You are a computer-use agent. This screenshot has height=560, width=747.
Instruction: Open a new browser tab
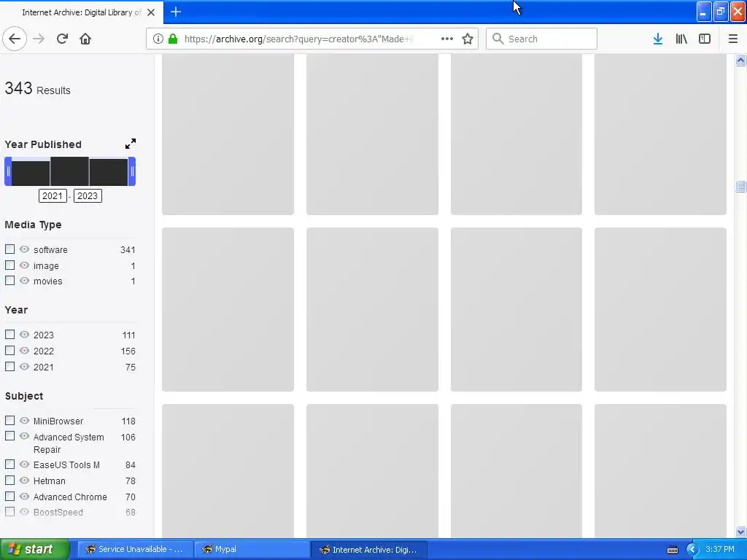(x=176, y=12)
